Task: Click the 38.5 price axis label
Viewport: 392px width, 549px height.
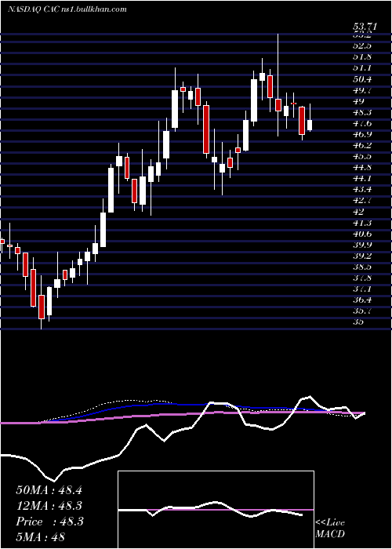Action: 364,267
